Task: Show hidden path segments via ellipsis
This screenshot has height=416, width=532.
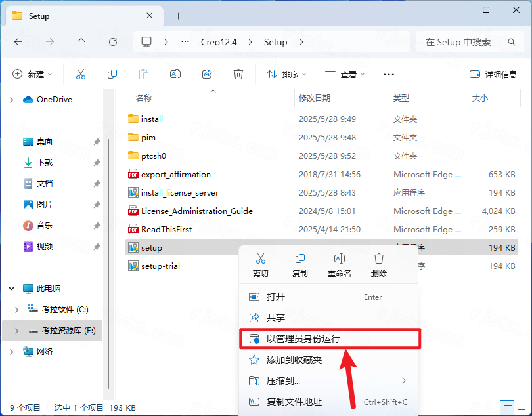Action: 185,42
